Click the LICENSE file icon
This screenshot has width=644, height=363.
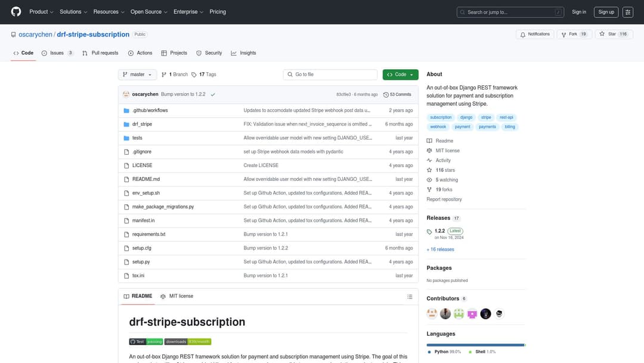[126, 165]
